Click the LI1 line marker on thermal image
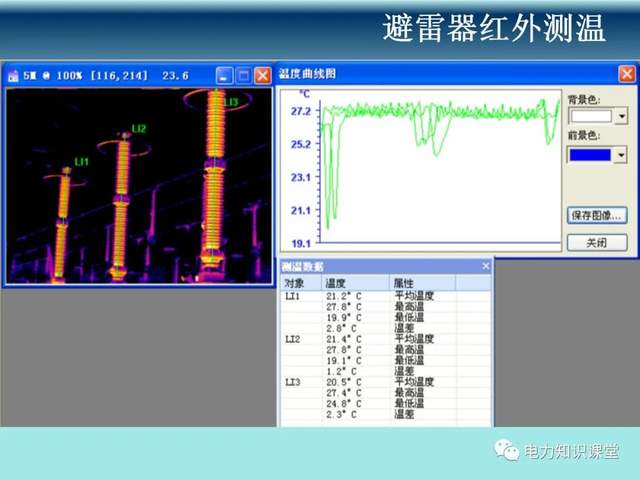Image resolution: width=640 pixels, height=480 pixels. (82, 162)
